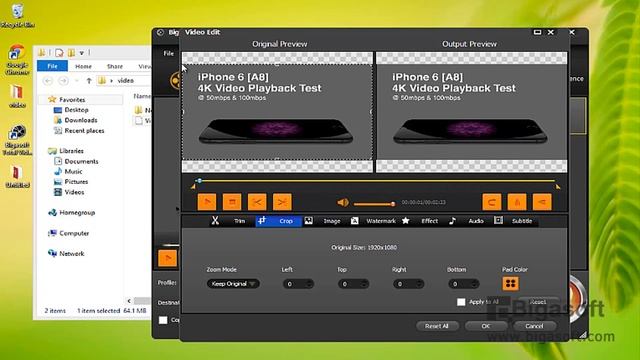640x360 pixels.
Task: Click the volume slider handle
Action: click(x=393, y=204)
